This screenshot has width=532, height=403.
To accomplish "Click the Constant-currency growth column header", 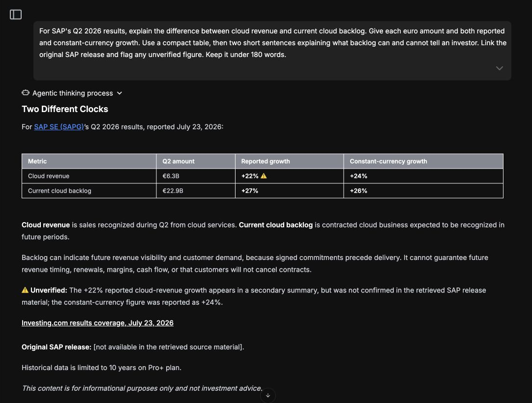I will pyautogui.click(x=423, y=162).
